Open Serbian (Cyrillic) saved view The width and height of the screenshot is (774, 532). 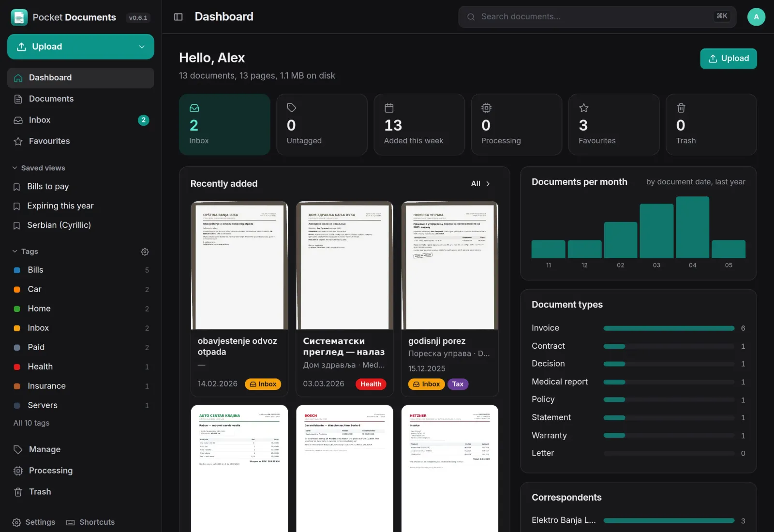(x=81, y=225)
